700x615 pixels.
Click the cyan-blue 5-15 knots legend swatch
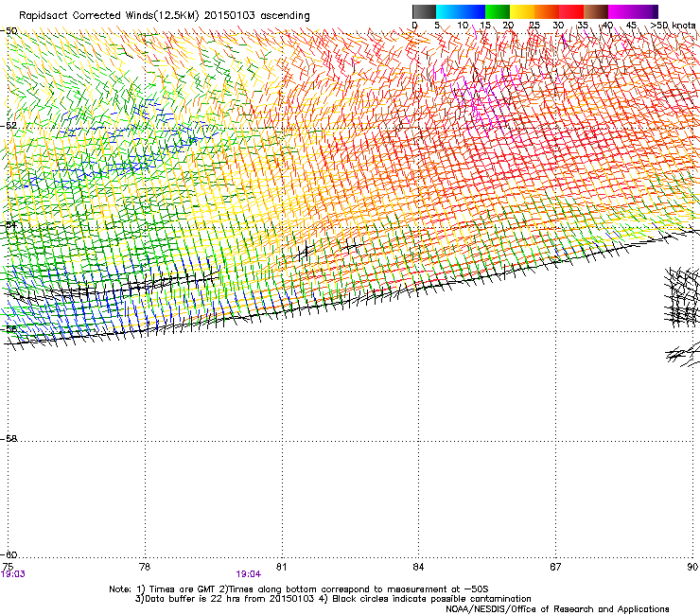[461, 11]
